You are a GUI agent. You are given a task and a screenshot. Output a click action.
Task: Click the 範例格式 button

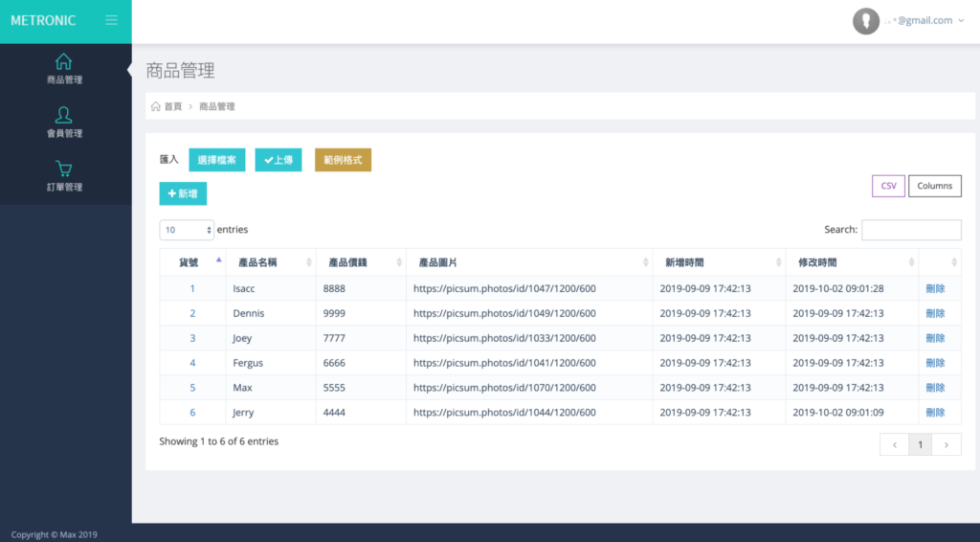pos(343,160)
